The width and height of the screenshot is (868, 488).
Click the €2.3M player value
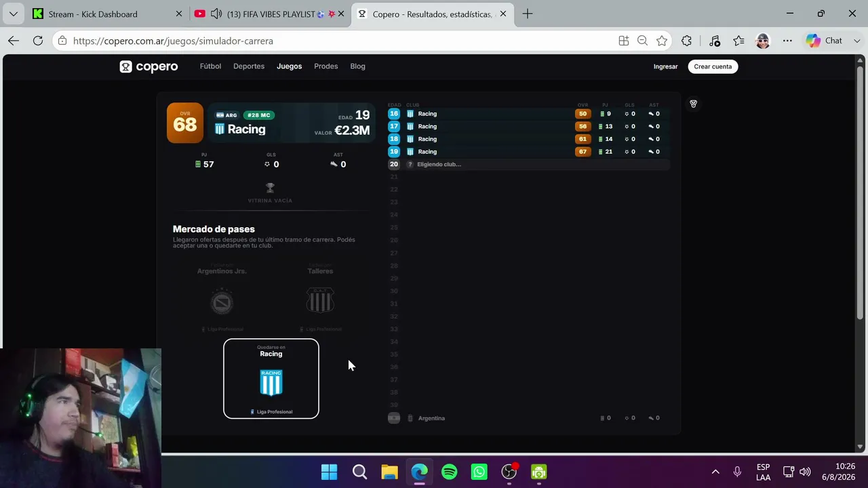click(352, 130)
